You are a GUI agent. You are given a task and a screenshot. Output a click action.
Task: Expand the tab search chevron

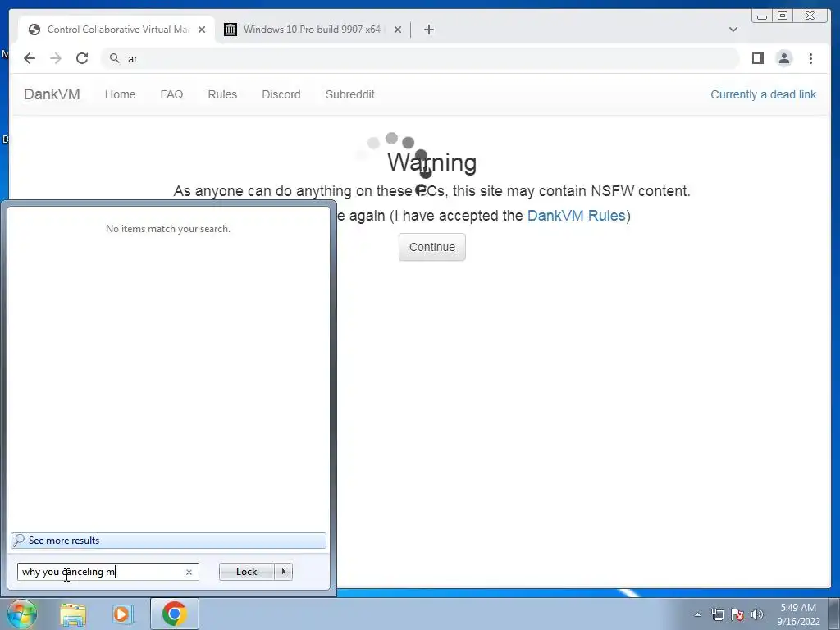733,30
